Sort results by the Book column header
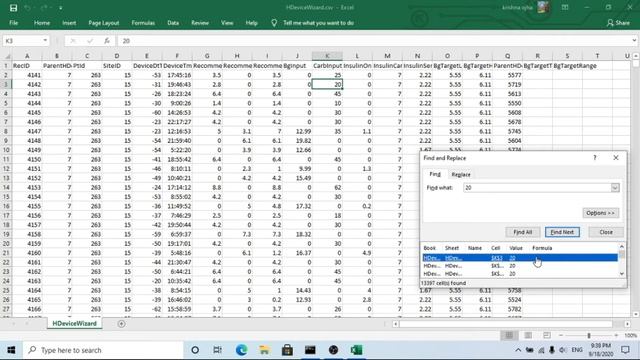The image size is (640, 360). coord(430,248)
